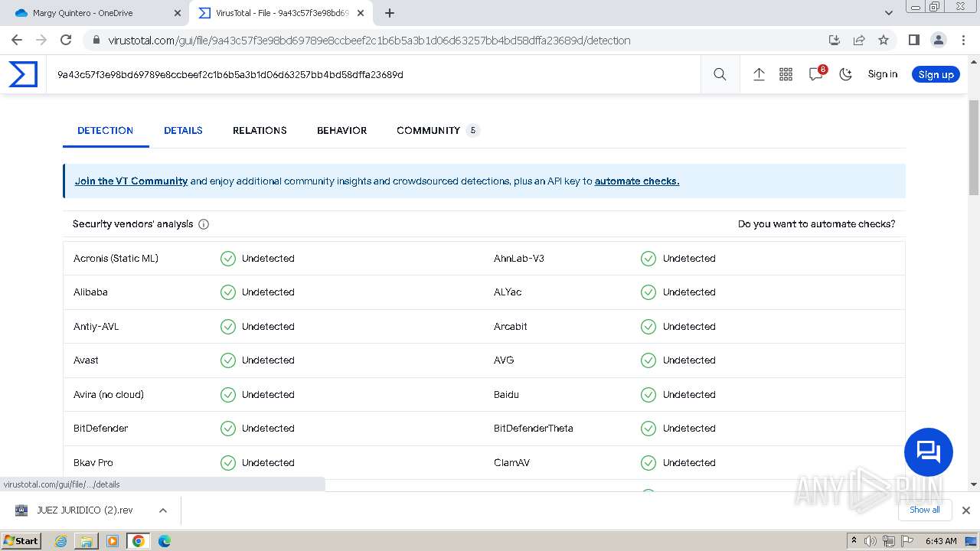Close the VirusTotal tab
980x551 pixels.
361,13
